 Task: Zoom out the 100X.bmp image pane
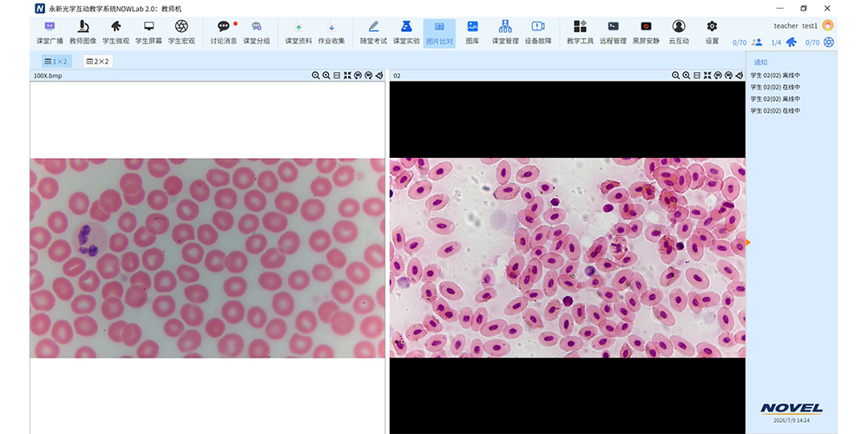(x=316, y=76)
